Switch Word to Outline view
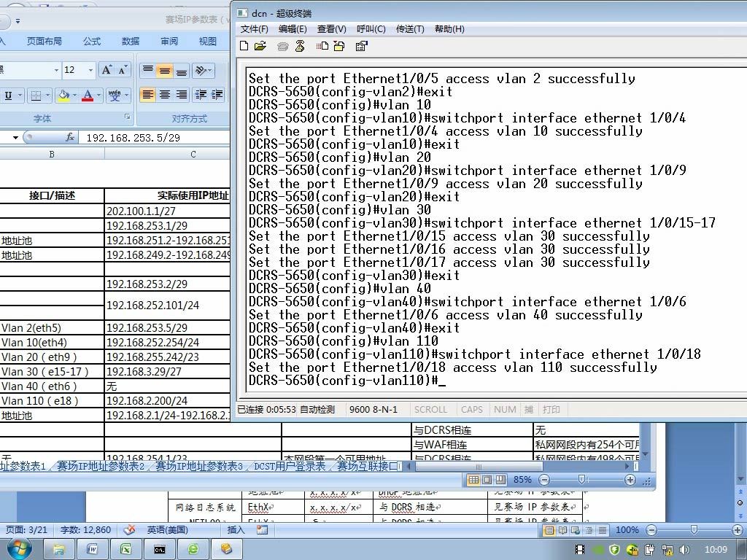The width and height of the screenshot is (747, 560). click(x=589, y=530)
